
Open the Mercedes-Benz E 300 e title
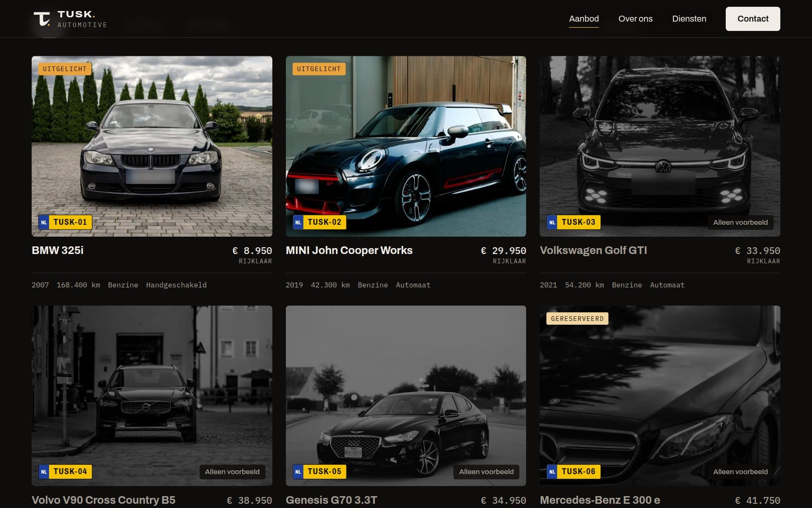(x=600, y=500)
